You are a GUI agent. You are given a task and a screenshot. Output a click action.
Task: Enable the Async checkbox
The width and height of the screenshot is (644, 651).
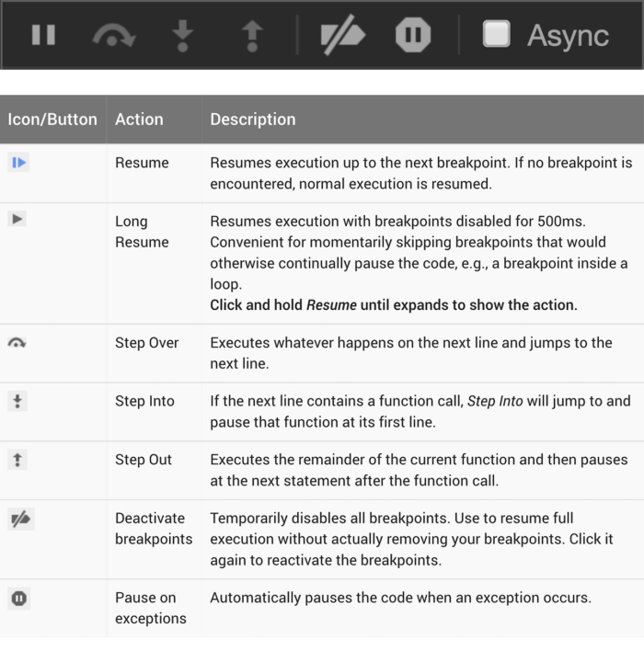pyautogui.click(x=497, y=34)
